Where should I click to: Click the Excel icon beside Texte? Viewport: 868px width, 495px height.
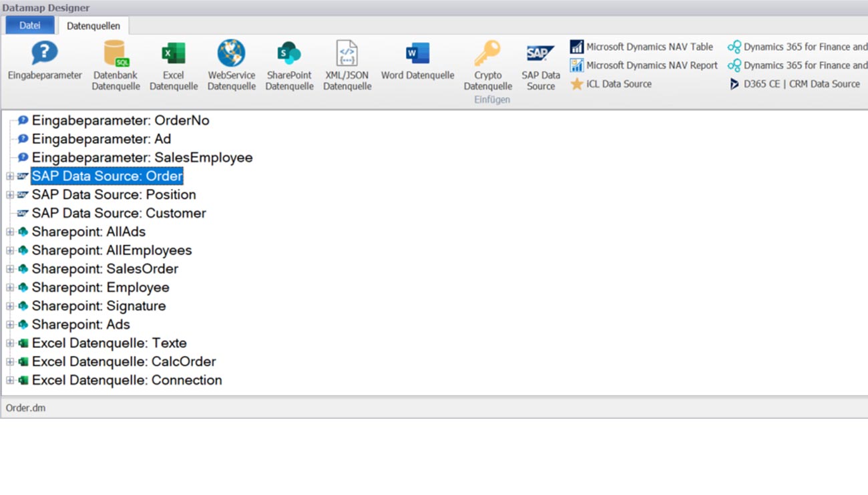pos(23,343)
